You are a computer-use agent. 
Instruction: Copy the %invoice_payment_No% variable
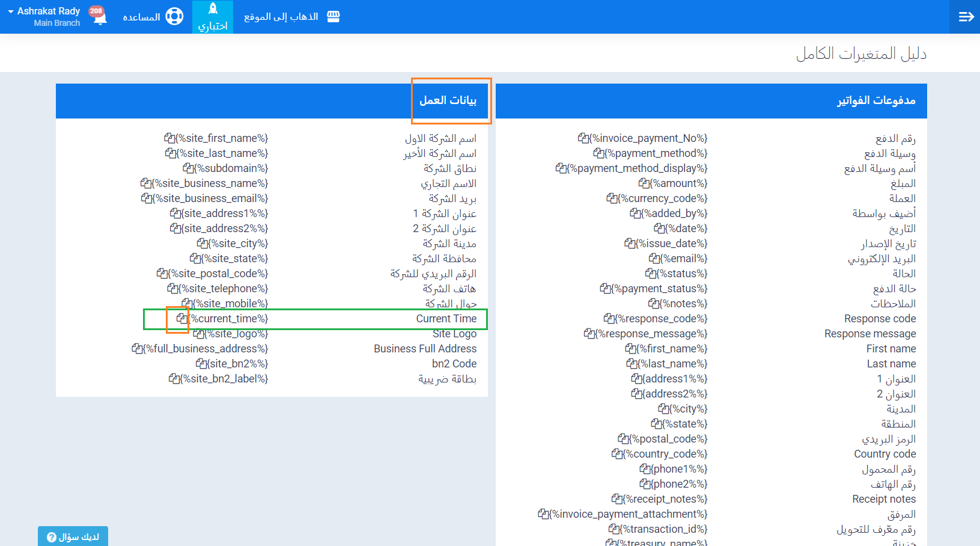point(583,138)
